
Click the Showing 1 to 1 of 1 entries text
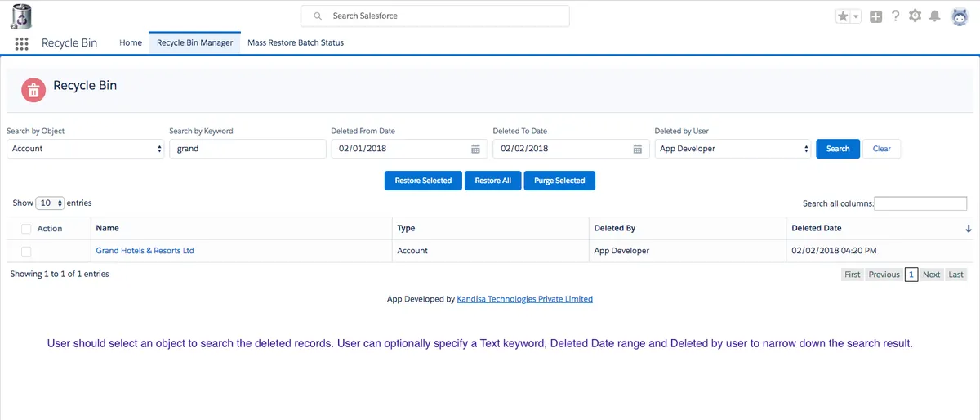tap(60, 274)
